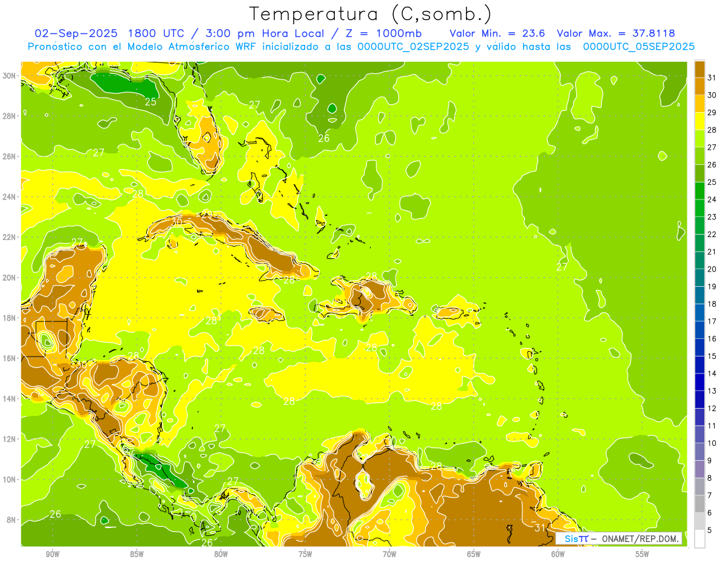This screenshot has width=728, height=562.
Task: Click the white legend swatch below 5
Action: click(699, 539)
